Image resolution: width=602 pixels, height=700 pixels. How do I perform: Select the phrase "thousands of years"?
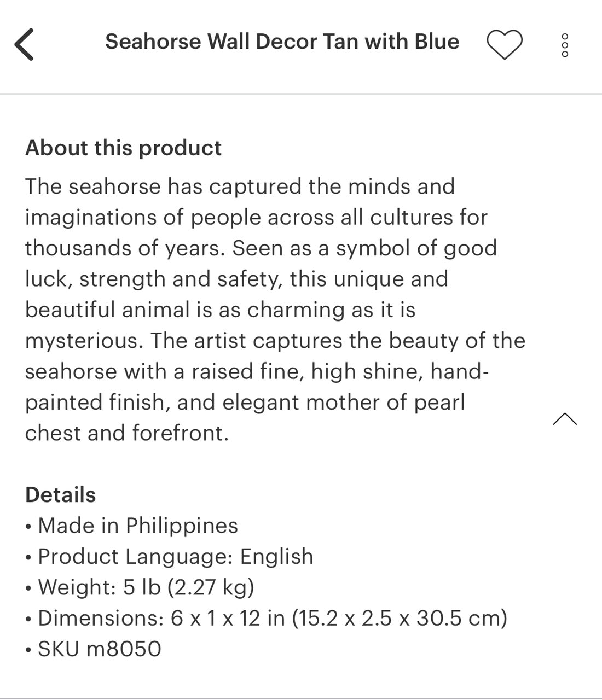point(124,249)
